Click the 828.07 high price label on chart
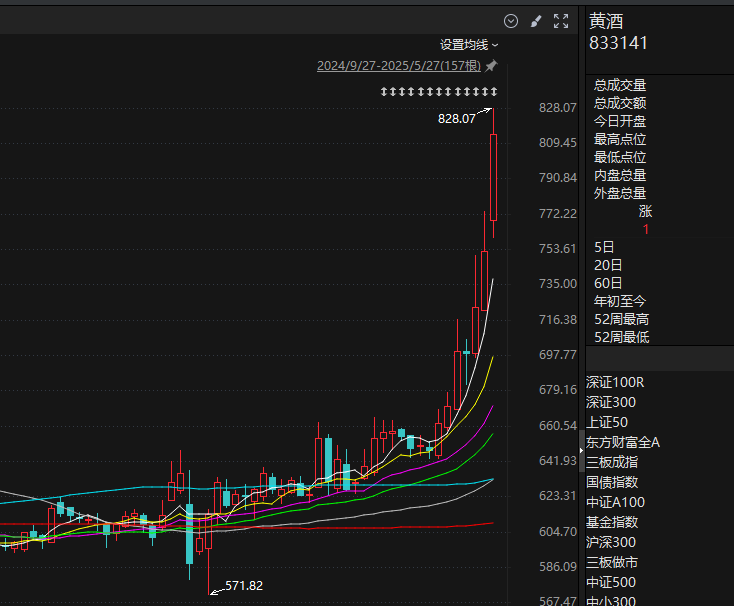Viewport: 734px width, 606px height. [x=456, y=119]
